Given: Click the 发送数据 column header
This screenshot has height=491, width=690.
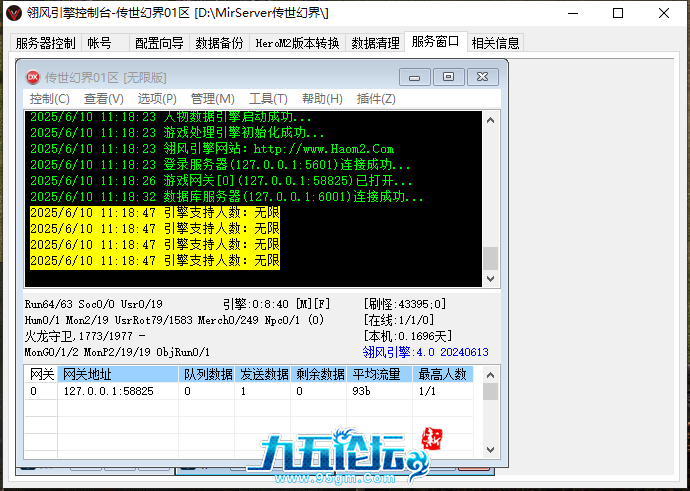Looking at the screenshot, I should coord(262,374).
